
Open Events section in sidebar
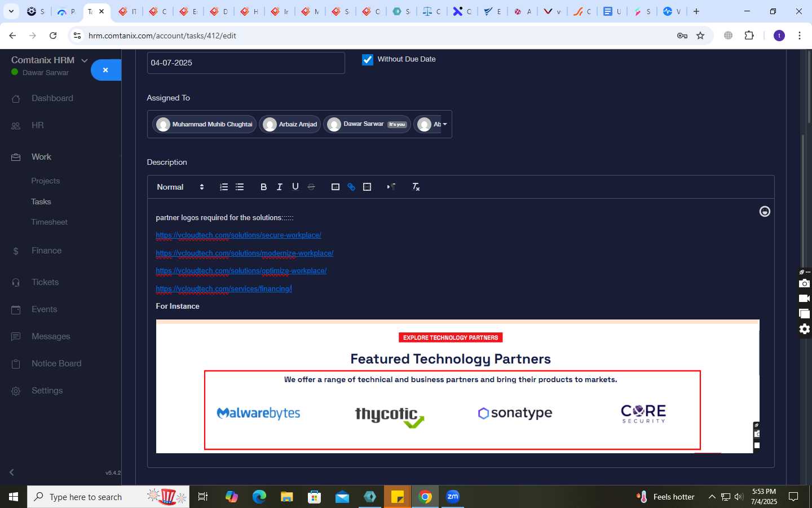coord(45,309)
